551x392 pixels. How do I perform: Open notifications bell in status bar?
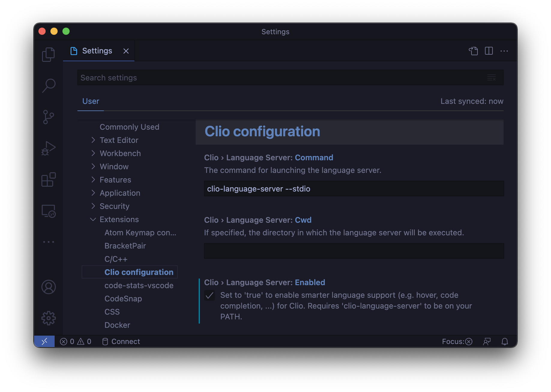point(505,342)
